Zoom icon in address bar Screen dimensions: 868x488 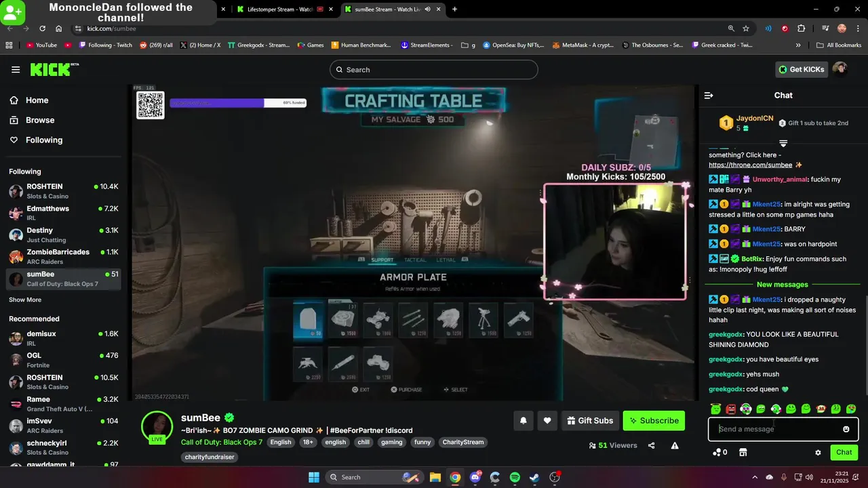pyautogui.click(x=731, y=28)
